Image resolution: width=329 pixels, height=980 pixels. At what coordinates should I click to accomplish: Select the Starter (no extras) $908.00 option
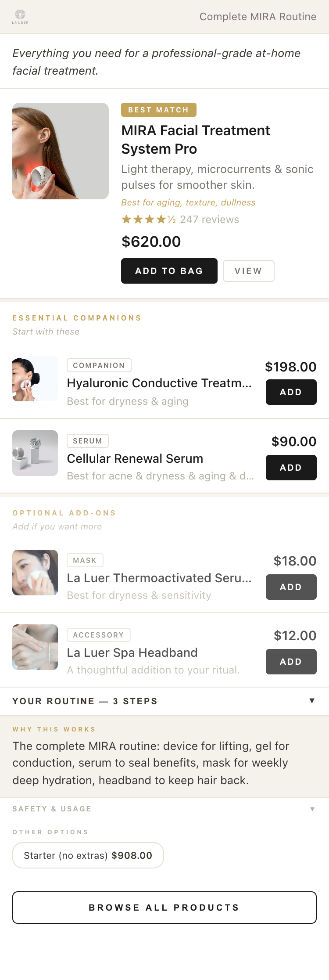(88, 855)
